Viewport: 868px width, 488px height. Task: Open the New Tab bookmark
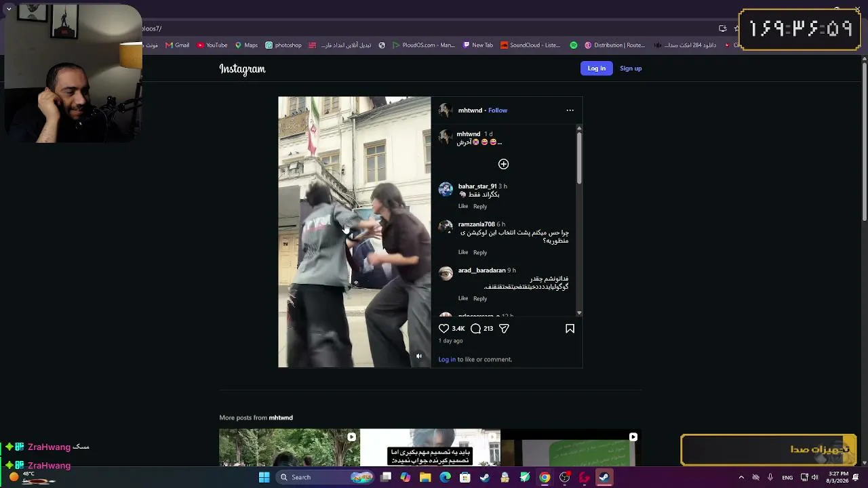478,45
